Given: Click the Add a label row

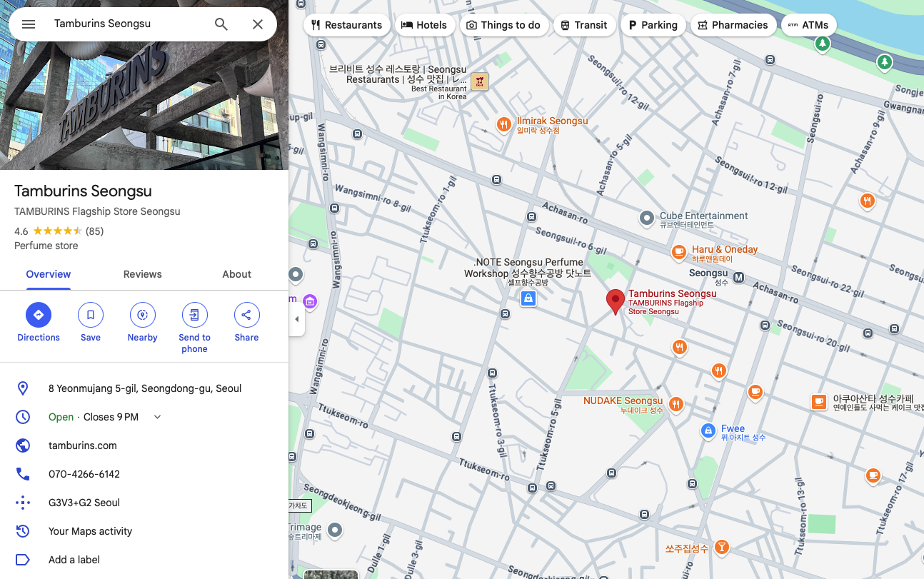Looking at the screenshot, I should coord(144,560).
